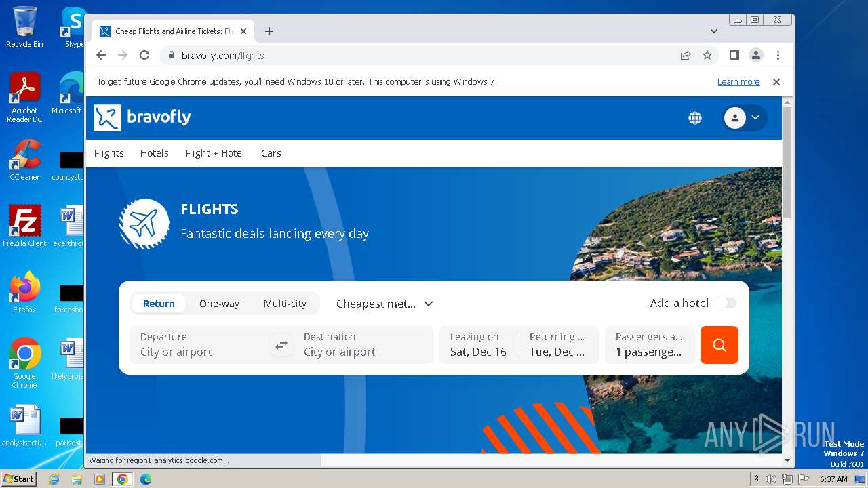Open media player in taskbar
Viewport: 868px width, 488px height.
pos(100,479)
